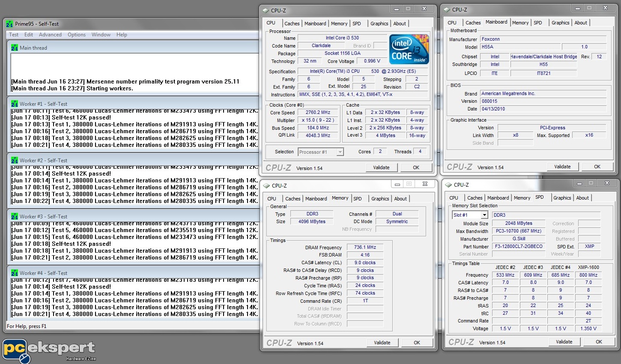
Task: Click the Intel Core i3 logo
Action: click(409, 49)
